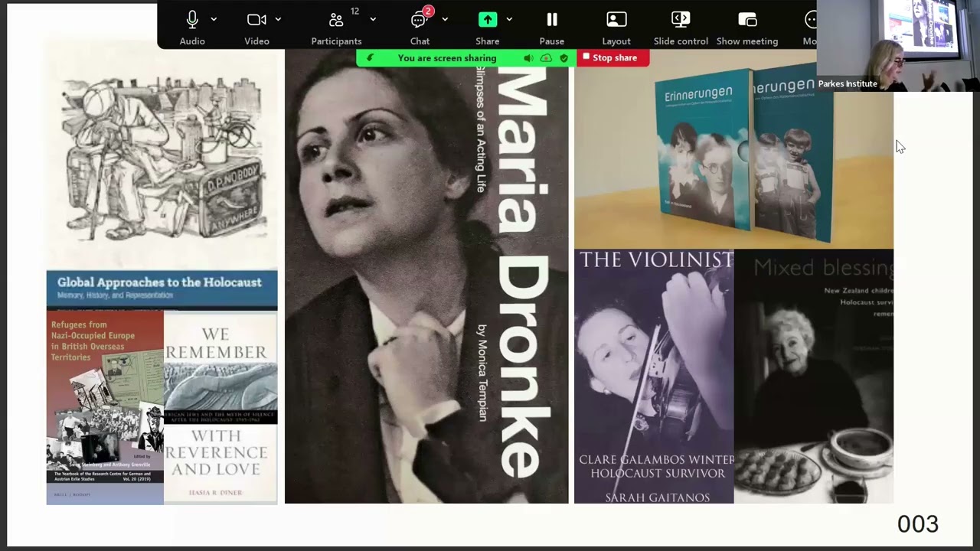The image size is (980, 551).
Task: Toggle shared sound speaker icon in sharing bar
Action: pyautogui.click(x=528, y=58)
